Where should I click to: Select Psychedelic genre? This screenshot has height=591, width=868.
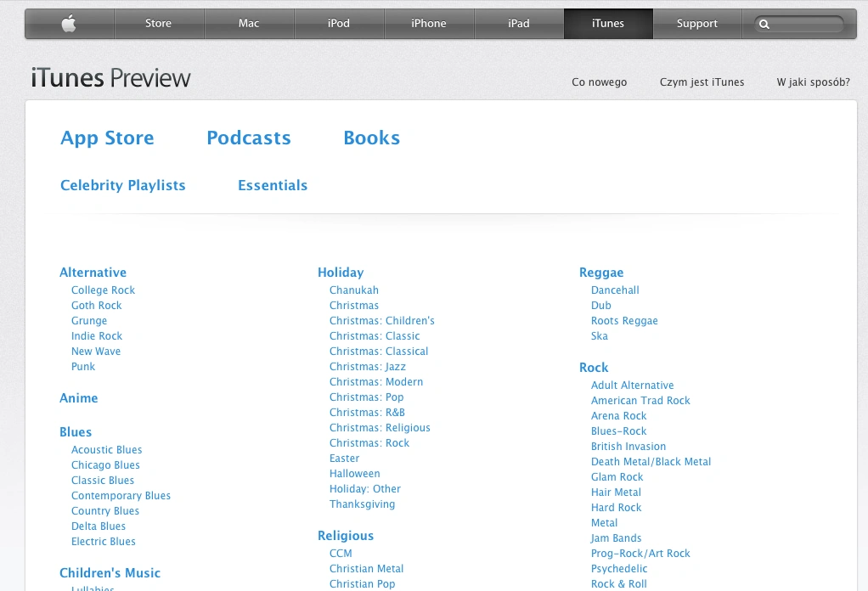(x=619, y=569)
